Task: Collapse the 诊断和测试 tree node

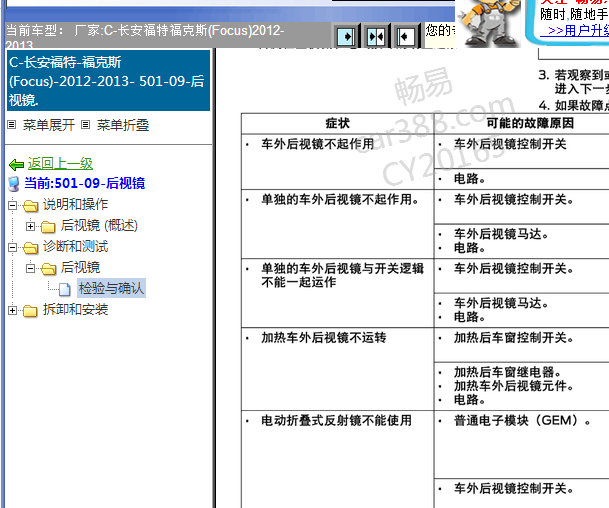Action: [x=12, y=247]
